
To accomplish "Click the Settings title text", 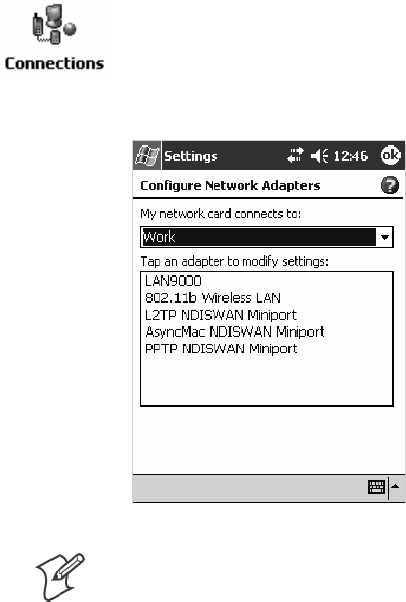I will pos(191,156).
